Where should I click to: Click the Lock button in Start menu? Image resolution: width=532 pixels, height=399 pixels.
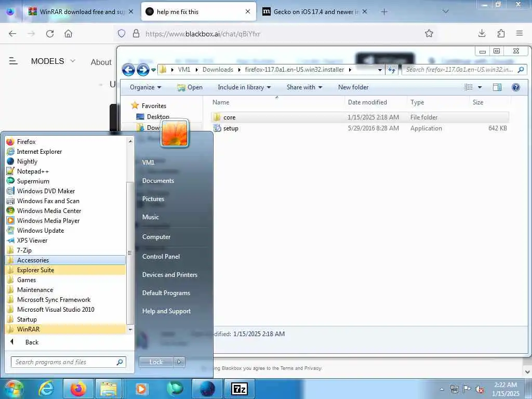point(156,362)
